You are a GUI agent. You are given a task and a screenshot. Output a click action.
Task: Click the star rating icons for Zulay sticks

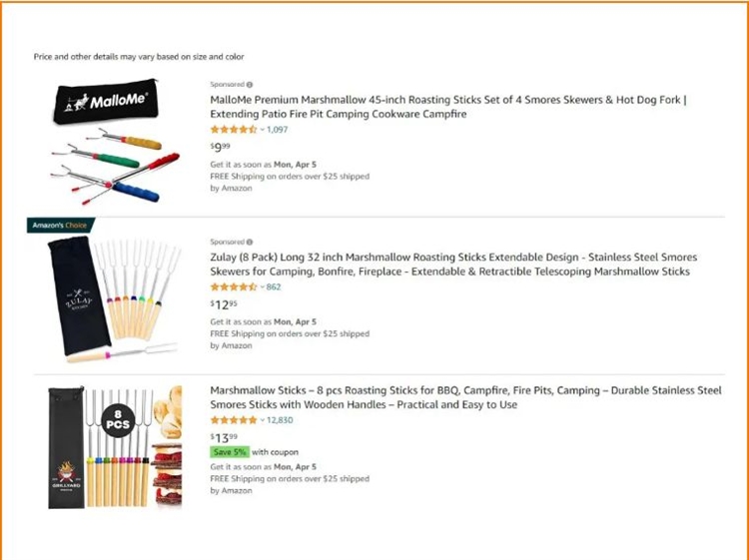tap(233, 287)
